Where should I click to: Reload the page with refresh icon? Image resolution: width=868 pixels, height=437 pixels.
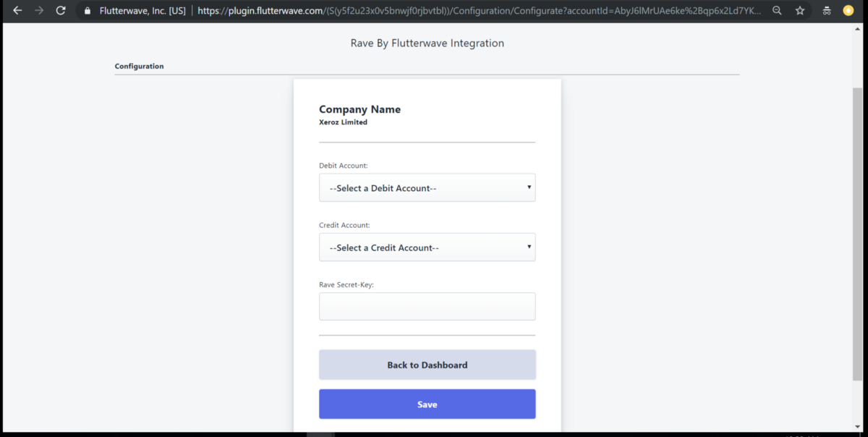[x=61, y=11]
